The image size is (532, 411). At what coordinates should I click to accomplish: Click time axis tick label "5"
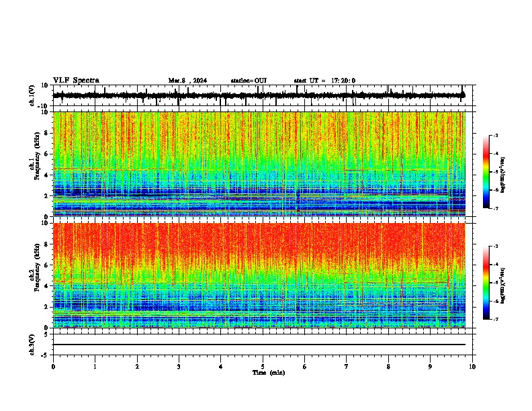(x=263, y=367)
